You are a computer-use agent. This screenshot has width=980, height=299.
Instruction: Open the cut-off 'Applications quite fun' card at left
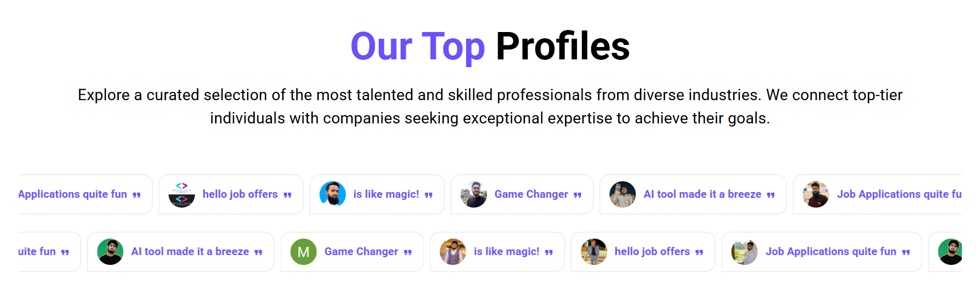(x=85, y=194)
